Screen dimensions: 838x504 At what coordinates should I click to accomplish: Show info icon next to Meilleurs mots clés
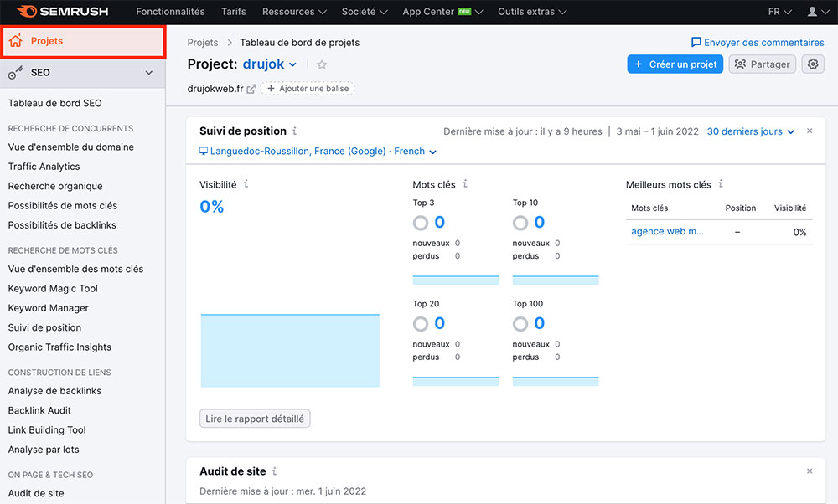click(721, 183)
